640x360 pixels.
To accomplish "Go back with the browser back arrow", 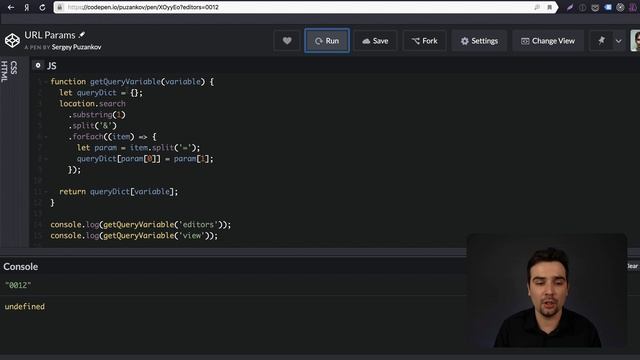I will click(11, 7).
